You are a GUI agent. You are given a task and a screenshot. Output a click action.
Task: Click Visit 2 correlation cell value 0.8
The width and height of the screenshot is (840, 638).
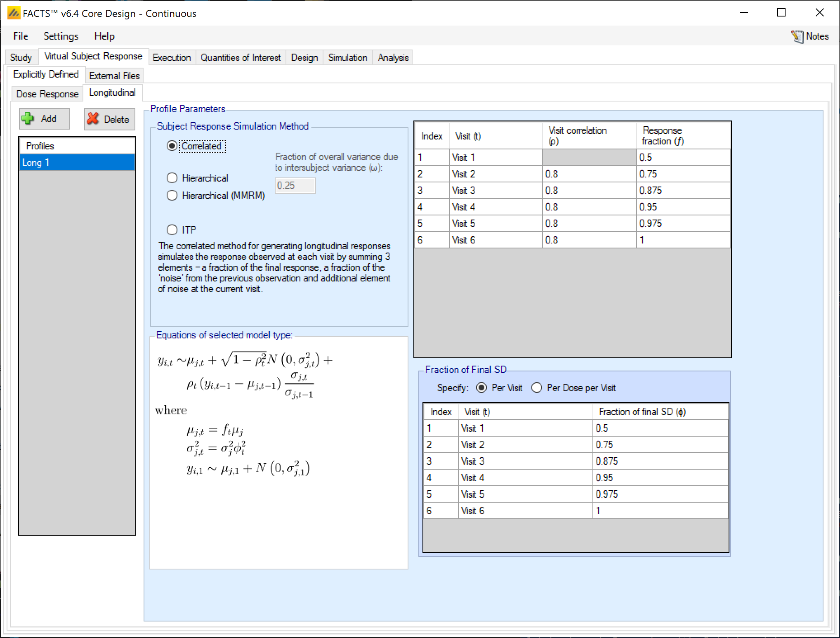(x=589, y=174)
